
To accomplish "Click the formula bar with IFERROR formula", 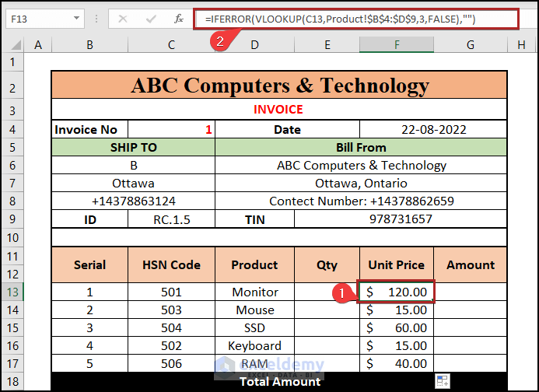I will point(355,19).
